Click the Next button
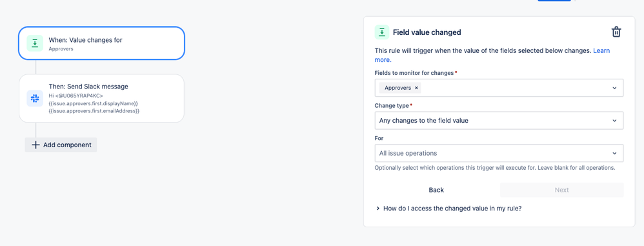 [x=561, y=190]
